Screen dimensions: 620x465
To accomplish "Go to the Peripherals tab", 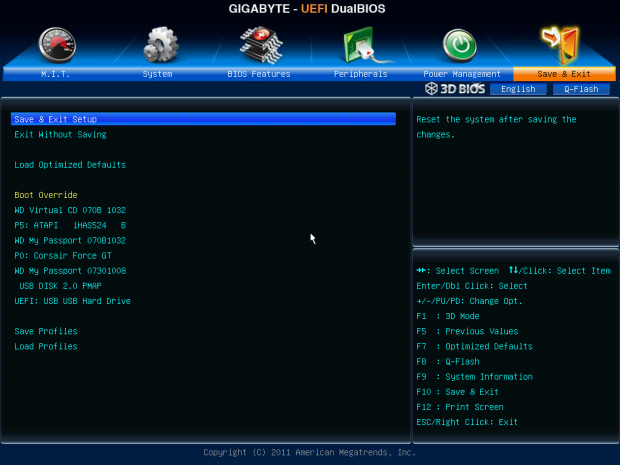I will [360, 74].
